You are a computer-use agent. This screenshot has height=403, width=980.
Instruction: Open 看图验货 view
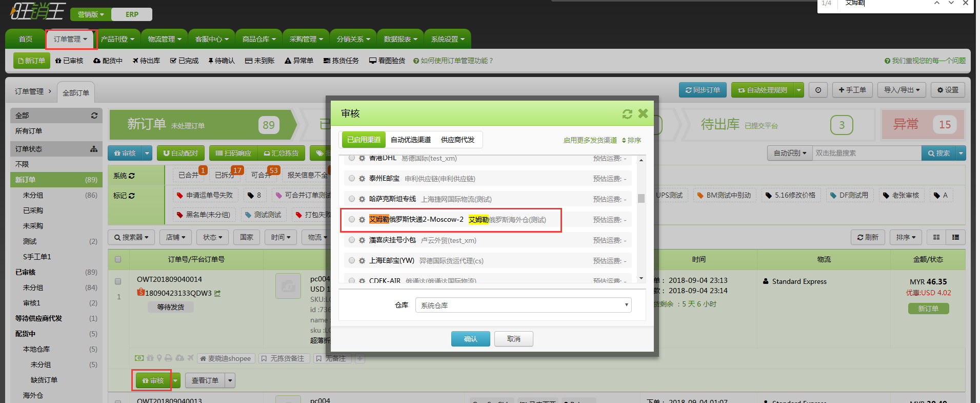pyautogui.click(x=387, y=61)
